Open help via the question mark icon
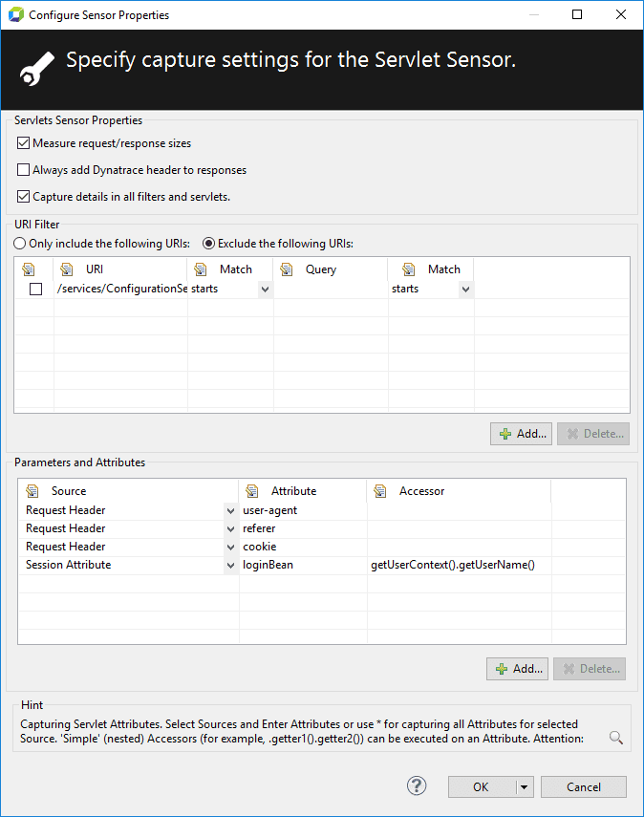 click(417, 785)
